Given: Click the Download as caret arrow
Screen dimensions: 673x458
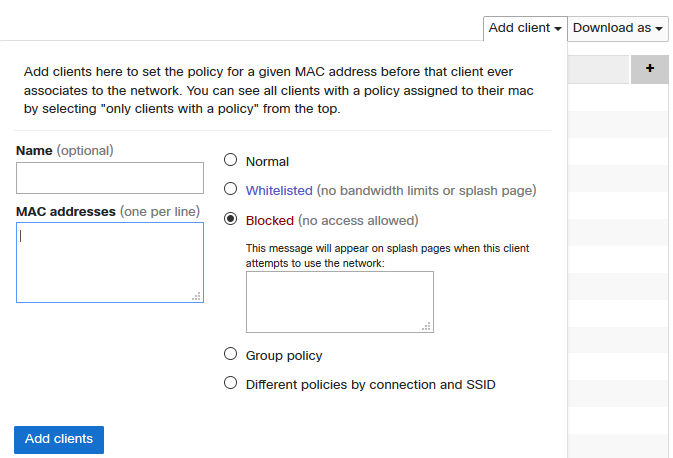Looking at the screenshot, I should tap(660, 29).
